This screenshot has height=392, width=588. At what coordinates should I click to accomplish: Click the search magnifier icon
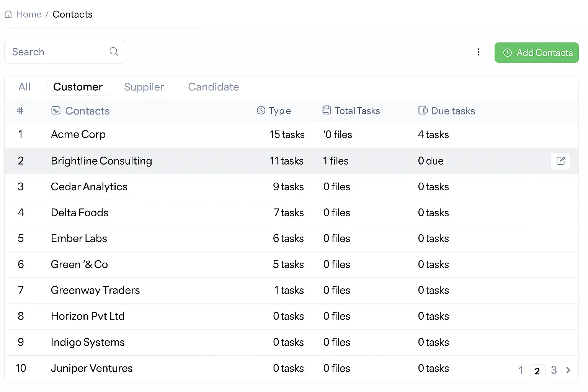click(x=114, y=51)
